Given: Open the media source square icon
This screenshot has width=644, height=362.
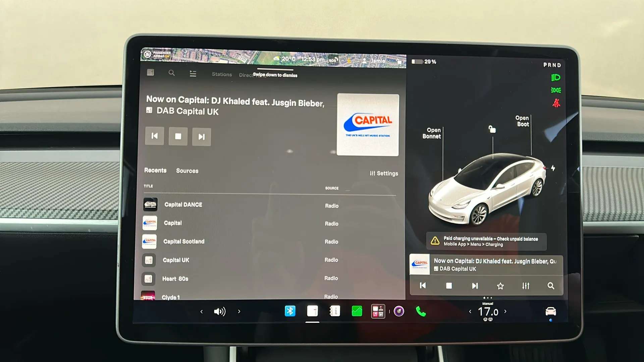Looking at the screenshot, I should tap(150, 72).
